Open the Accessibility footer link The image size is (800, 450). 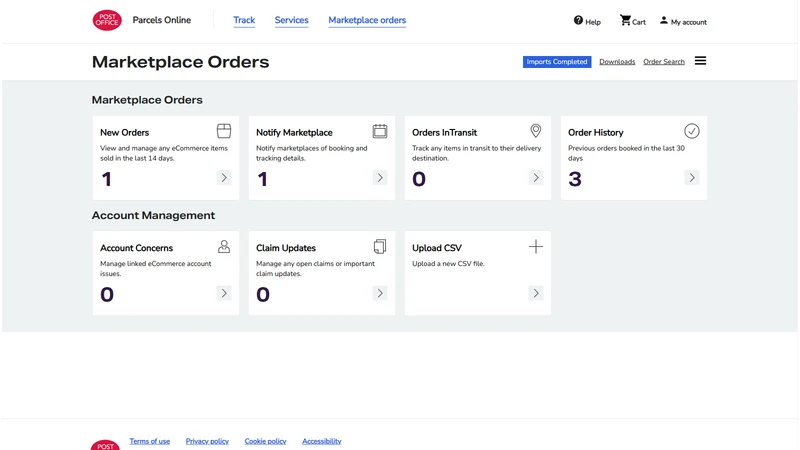click(x=321, y=441)
